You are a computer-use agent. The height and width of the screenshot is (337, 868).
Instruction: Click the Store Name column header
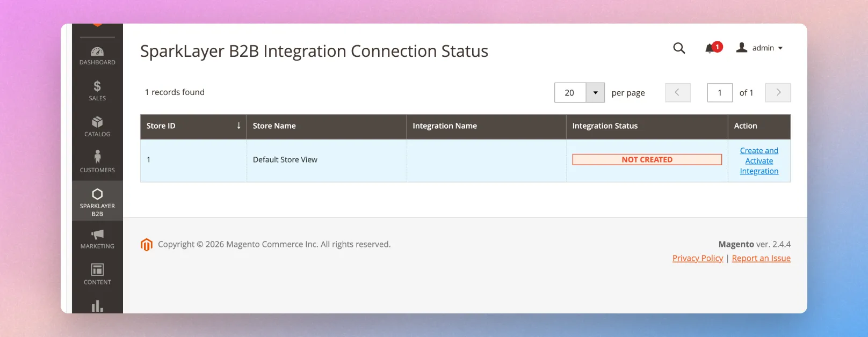(x=327, y=126)
